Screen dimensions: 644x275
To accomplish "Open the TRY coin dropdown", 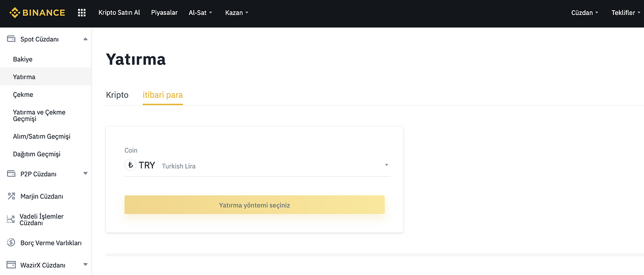I will tap(257, 165).
